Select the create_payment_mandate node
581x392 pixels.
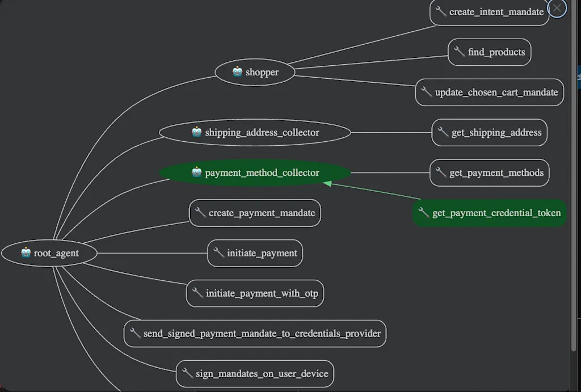pyautogui.click(x=255, y=213)
